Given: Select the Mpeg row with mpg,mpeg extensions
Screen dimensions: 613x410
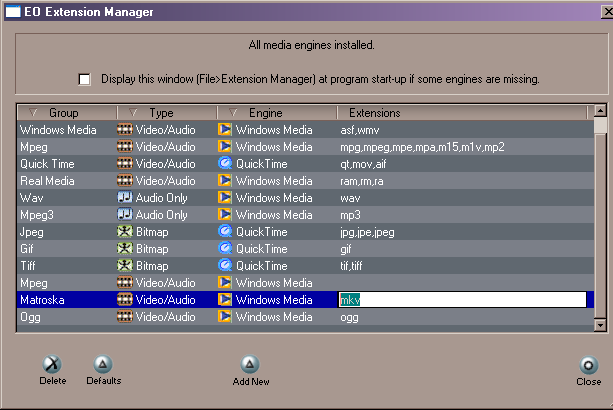Looking at the screenshot, I should click(x=306, y=147).
